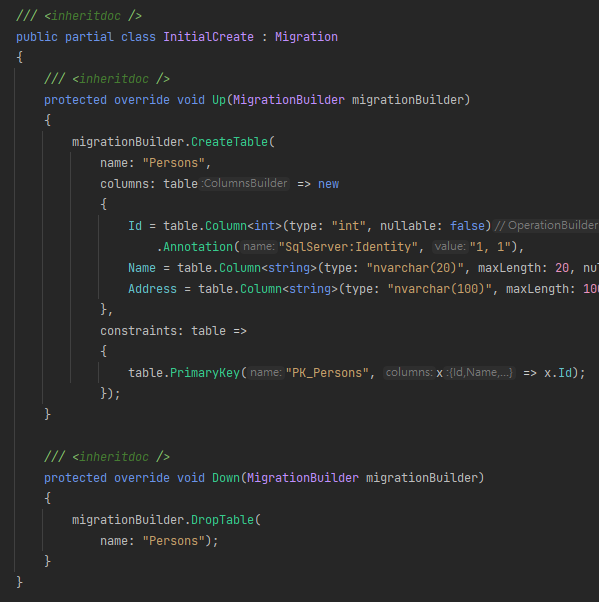Click the Annotation method call
The height and width of the screenshot is (602, 599).
point(198,246)
